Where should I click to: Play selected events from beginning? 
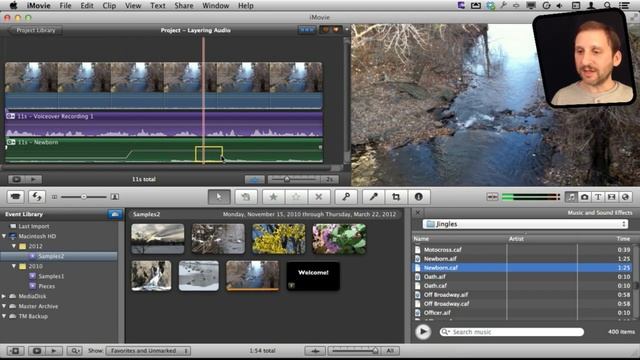coord(53,351)
